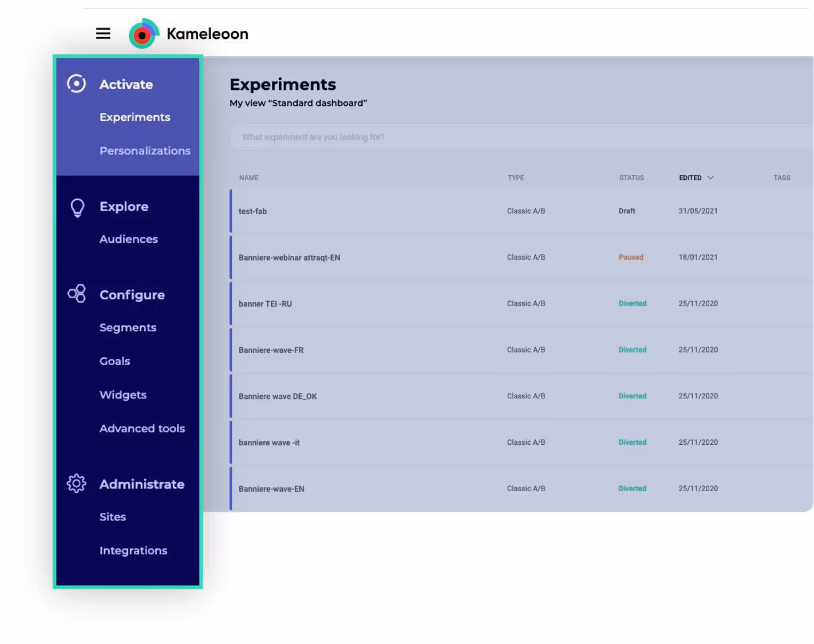Select the Segments menu entry
This screenshot has width=814, height=644.
pyautogui.click(x=128, y=327)
